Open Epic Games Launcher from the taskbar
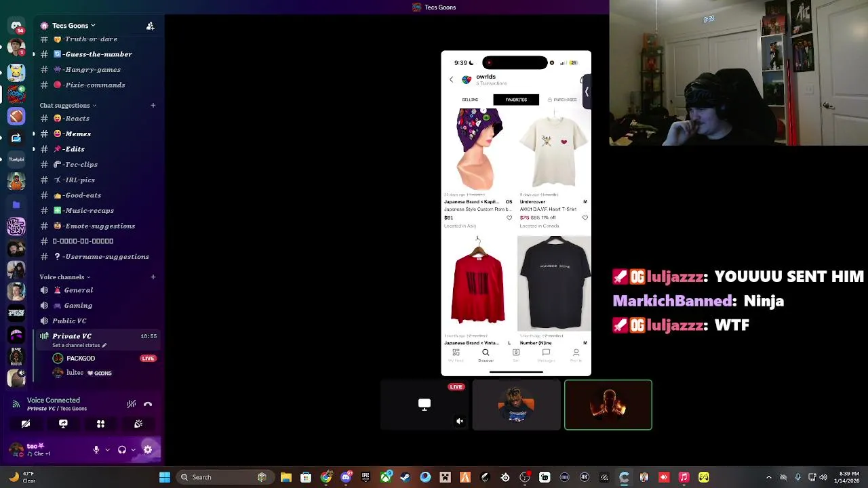Viewport: 868px width, 488px height. 366,477
